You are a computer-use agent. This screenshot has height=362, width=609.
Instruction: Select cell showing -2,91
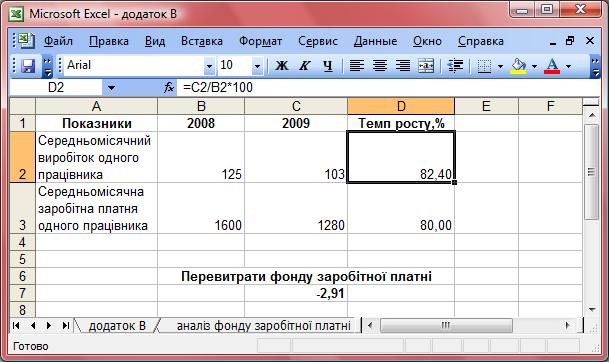tap(296, 293)
